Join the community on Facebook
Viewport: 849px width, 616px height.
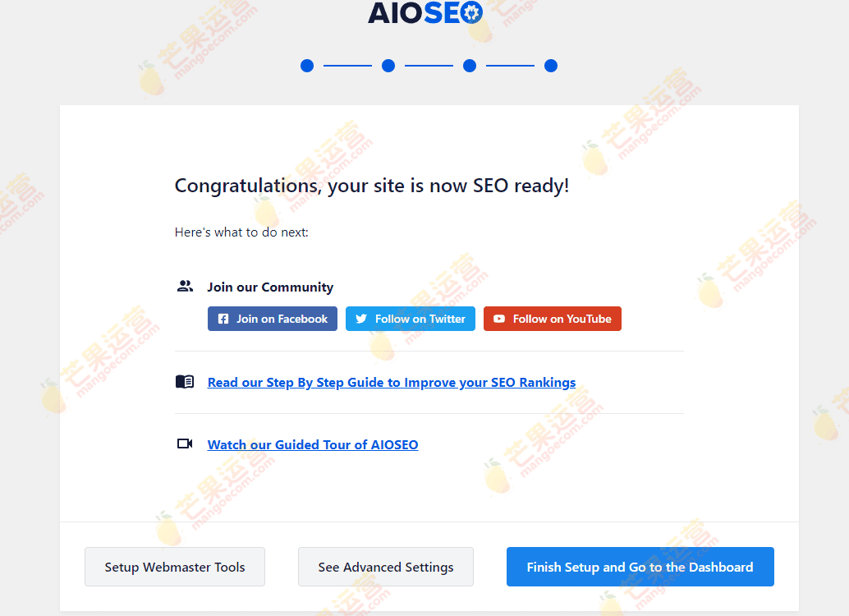[x=272, y=319]
